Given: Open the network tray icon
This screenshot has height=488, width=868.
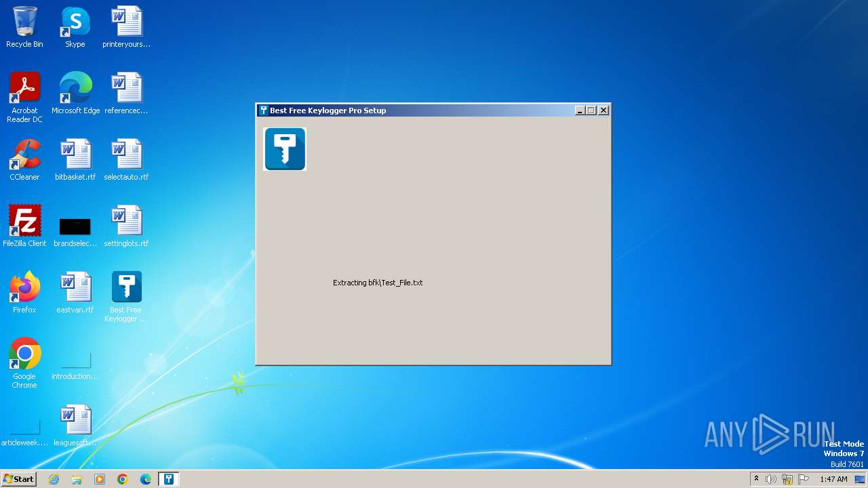Looking at the screenshot, I should pyautogui.click(x=787, y=479).
